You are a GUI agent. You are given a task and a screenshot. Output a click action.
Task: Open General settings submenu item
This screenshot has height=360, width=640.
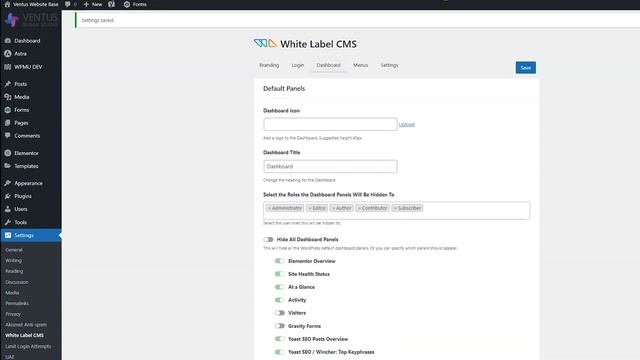[14, 250]
